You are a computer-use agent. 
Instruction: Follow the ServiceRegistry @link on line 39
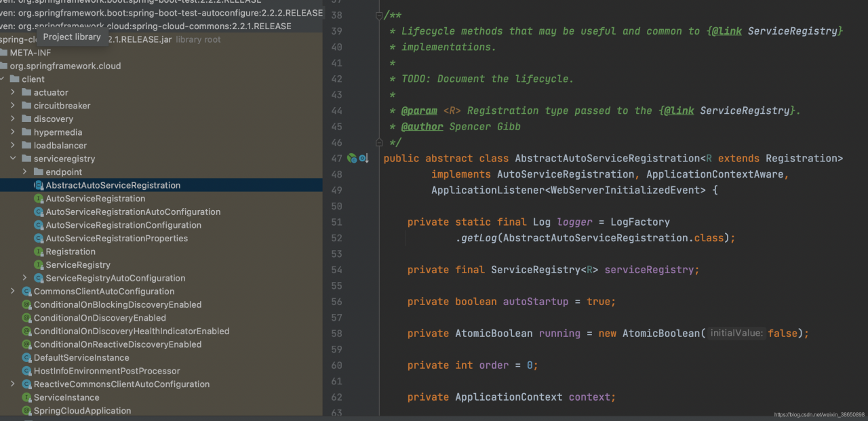pyautogui.click(x=793, y=31)
